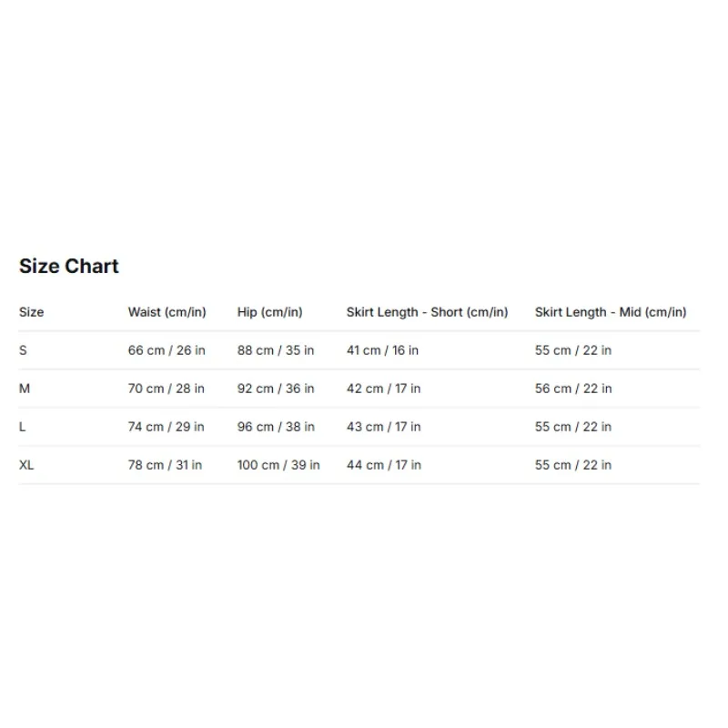This screenshot has width=728, height=728.
Task: Click the Waist (cm/in) column header
Action: click(167, 312)
